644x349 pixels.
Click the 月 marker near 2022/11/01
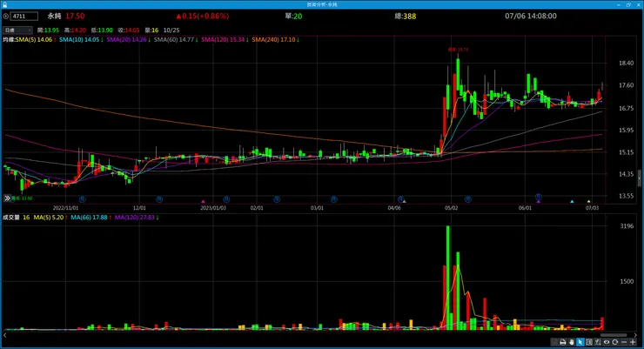83,199
